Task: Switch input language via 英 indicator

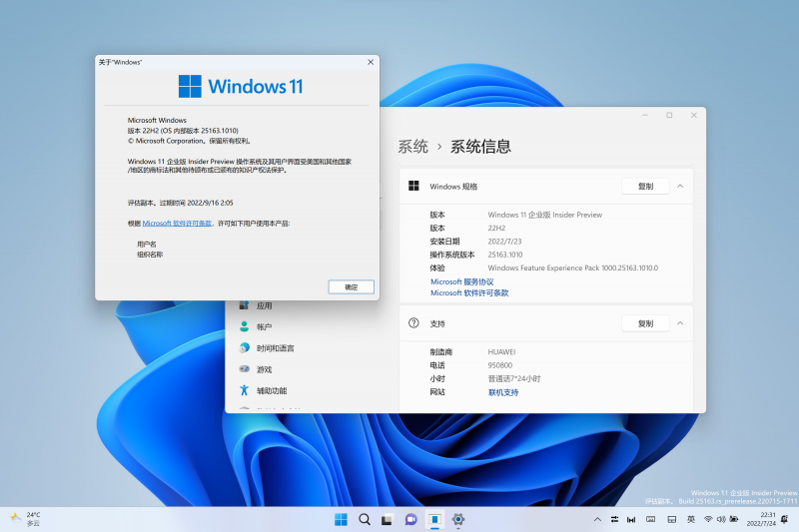Action: [x=691, y=519]
